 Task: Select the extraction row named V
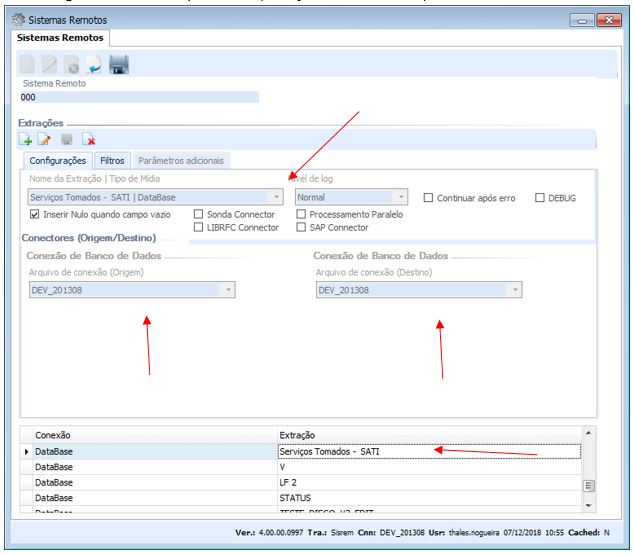(x=429, y=467)
